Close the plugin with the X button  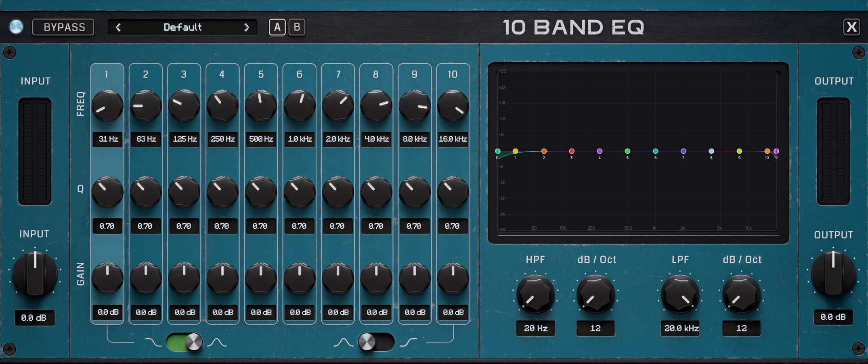pyautogui.click(x=851, y=27)
